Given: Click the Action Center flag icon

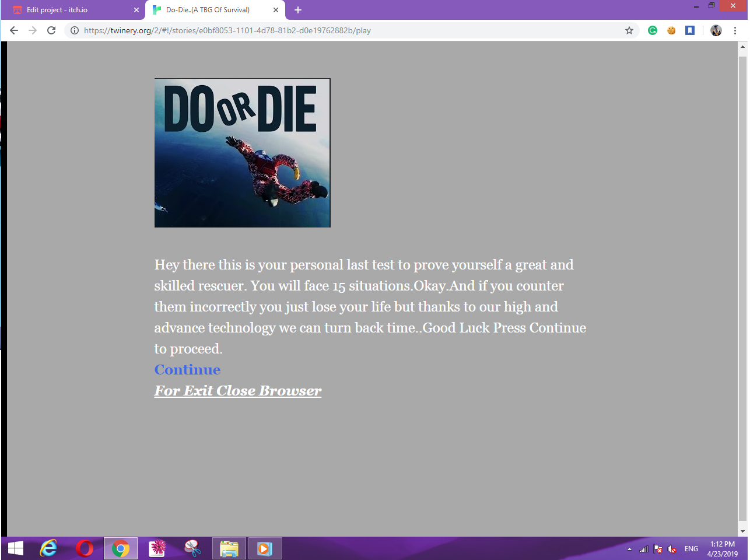Looking at the screenshot, I should point(658,549).
